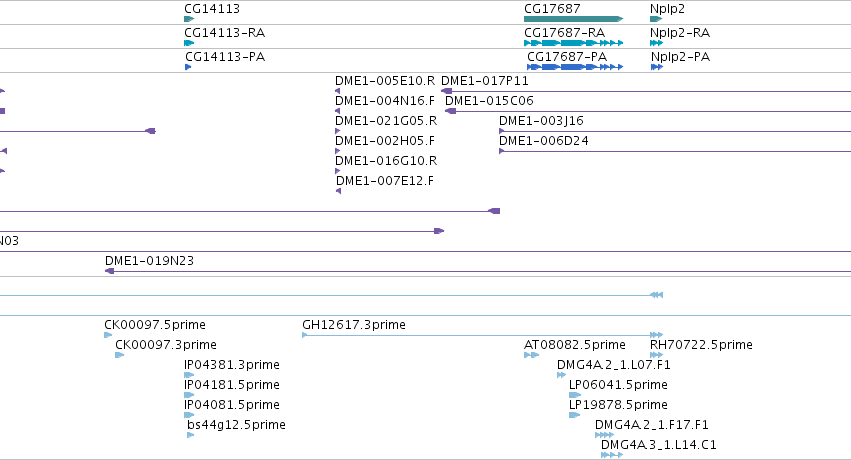Screen dimensions: 851x460
Task: Select the DME1-003J16 clone label
Action: 541,121
